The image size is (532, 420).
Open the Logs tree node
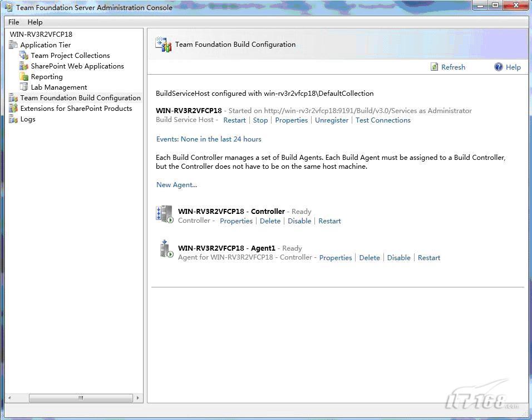pyautogui.click(x=28, y=119)
